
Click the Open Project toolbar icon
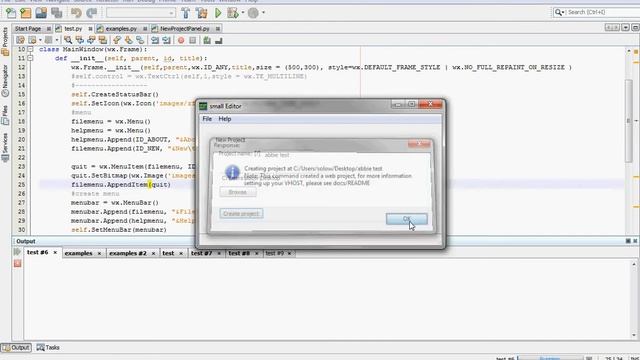[x=41, y=13]
